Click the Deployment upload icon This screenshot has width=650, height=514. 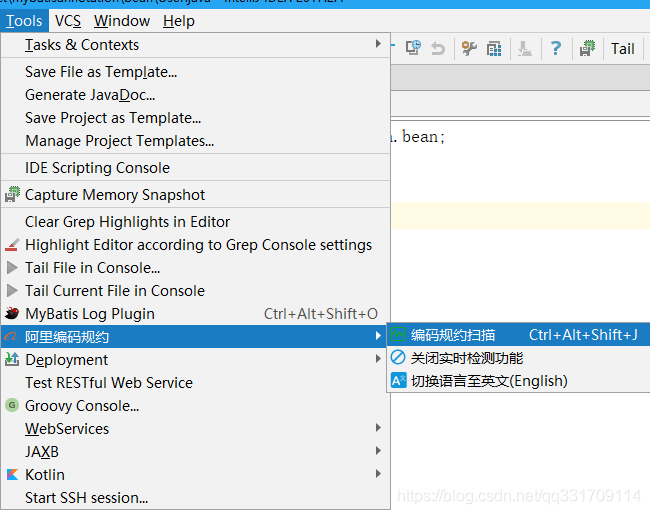pos(12,359)
